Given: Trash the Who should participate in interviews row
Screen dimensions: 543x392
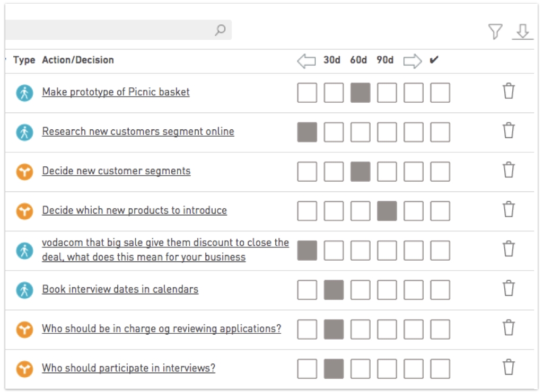Looking at the screenshot, I should [x=509, y=367].
